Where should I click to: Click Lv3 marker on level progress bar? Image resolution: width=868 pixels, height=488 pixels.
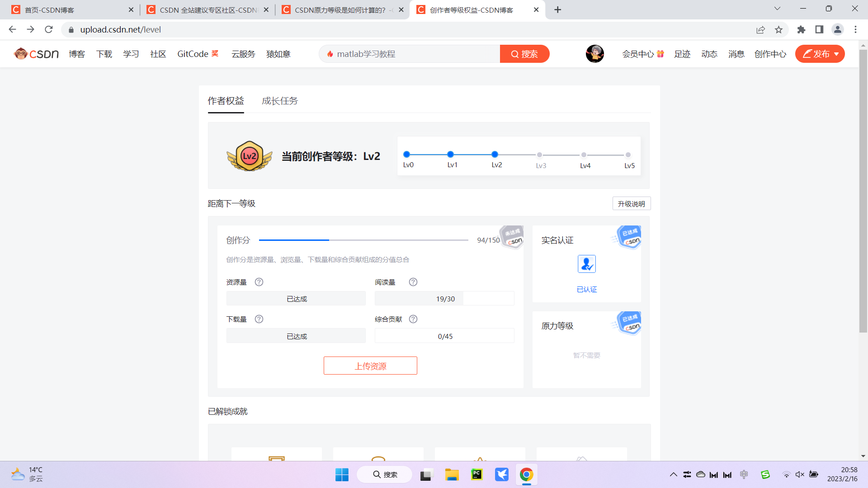pos(539,155)
